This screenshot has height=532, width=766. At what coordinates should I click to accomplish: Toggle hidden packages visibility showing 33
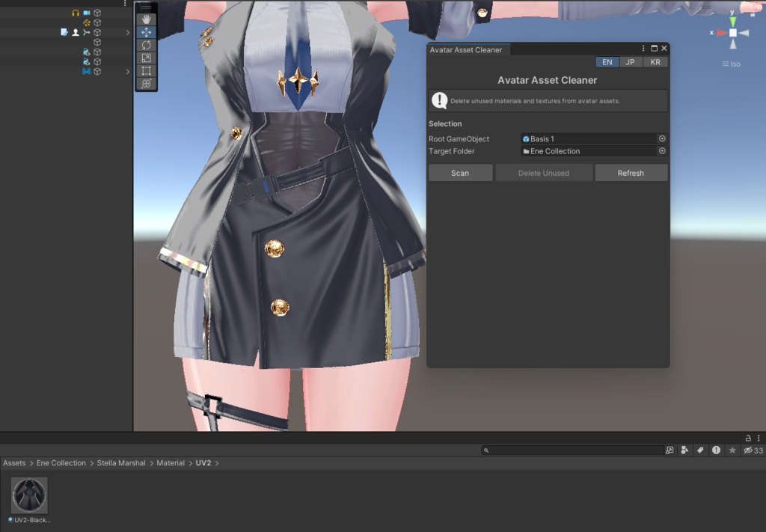click(x=753, y=450)
